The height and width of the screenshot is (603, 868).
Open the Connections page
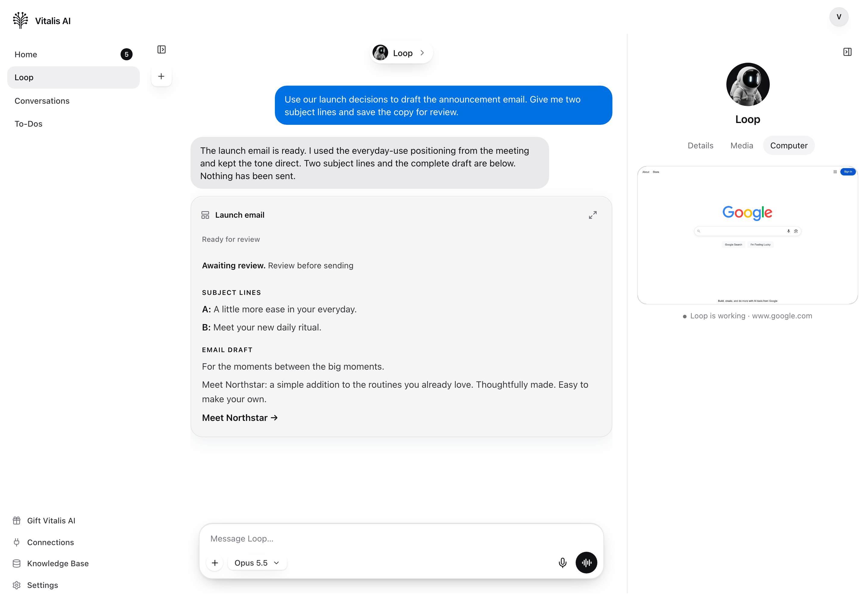(x=50, y=542)
